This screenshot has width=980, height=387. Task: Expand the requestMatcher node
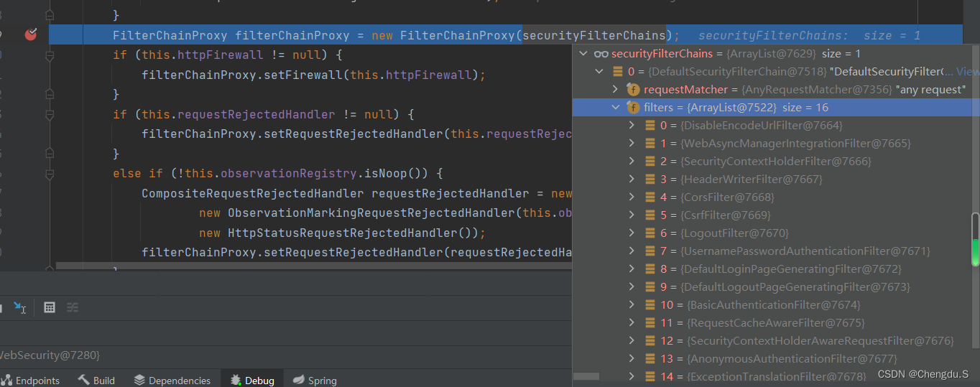click(615, 90)
